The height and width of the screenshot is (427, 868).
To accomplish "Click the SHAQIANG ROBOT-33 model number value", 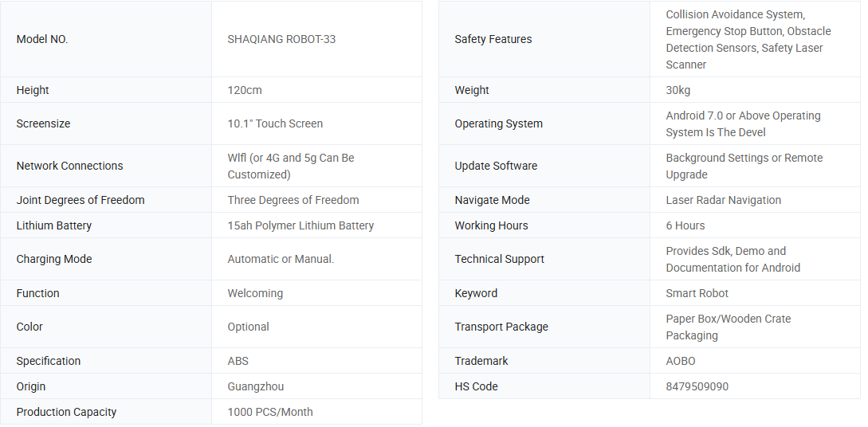I will (x=281, y=39).
